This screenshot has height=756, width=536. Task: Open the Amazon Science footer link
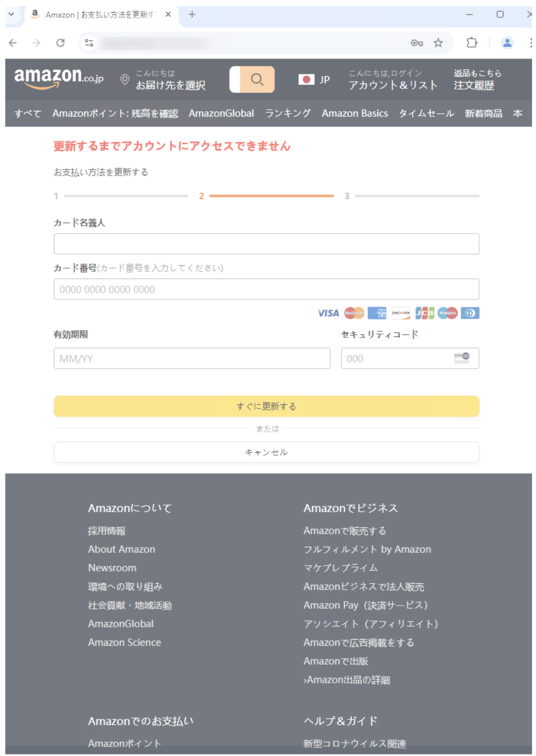pyautogui.click(x=125, y=642)
